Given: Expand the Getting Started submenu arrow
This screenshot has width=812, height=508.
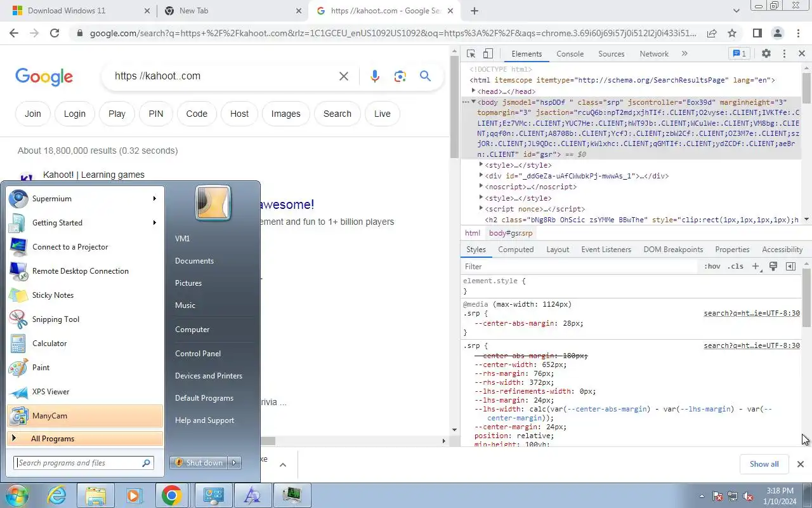Looking at the screenshot, I should [x=154, y=223].
